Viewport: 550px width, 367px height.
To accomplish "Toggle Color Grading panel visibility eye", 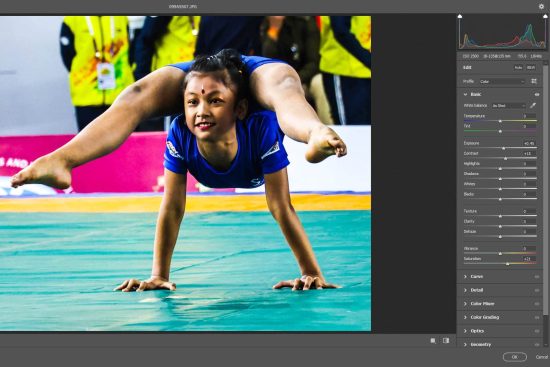I will point(537,318).
